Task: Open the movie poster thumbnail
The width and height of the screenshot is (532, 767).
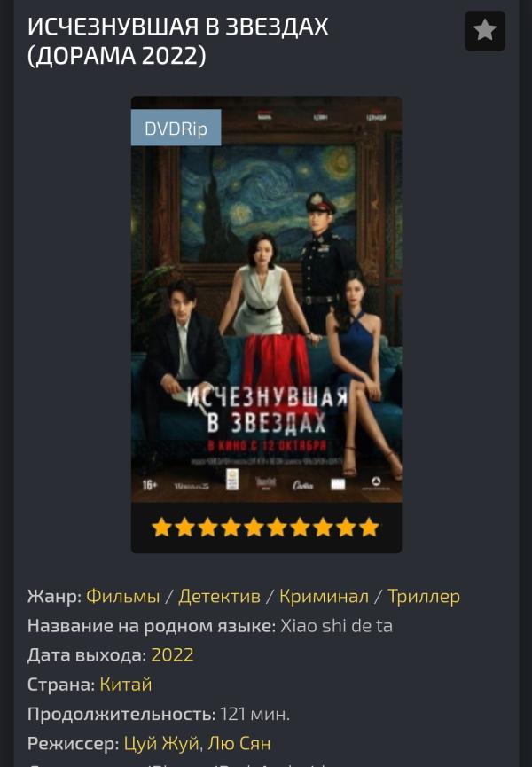Action: click(267, 300)
